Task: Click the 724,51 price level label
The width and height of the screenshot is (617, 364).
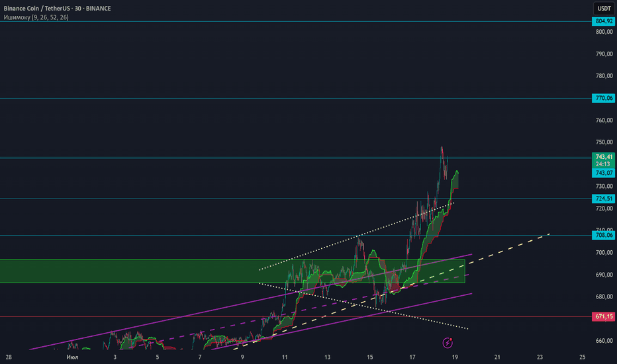Action: [604, 199]
